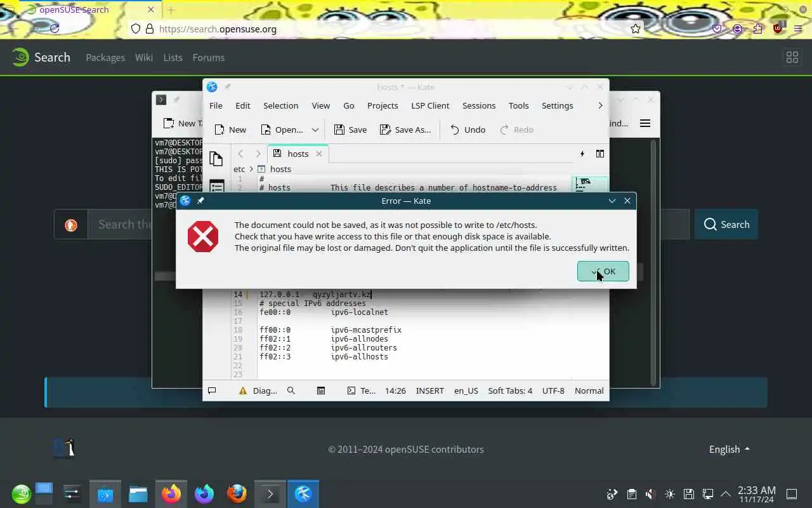Viewport: 812px width, 508px height.
Task: Click the New document toolbar button
Action: (x=230, y=130)
